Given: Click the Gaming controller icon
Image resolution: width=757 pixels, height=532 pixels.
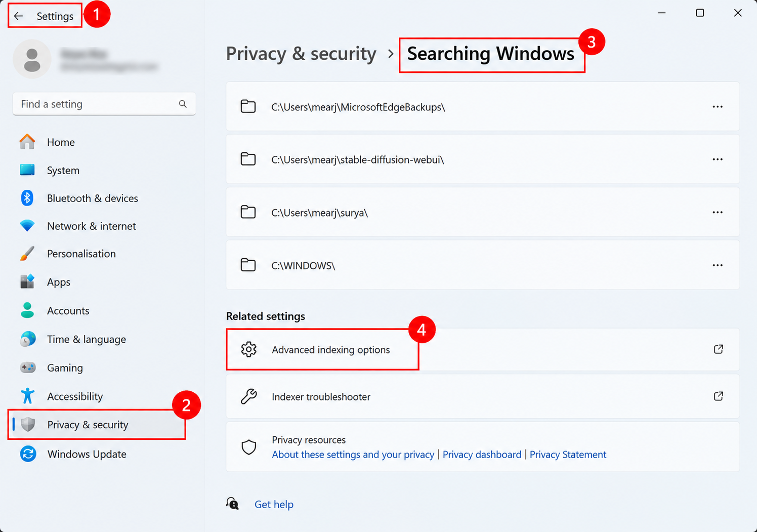Looking at the screenshot, I should pyautogui.click(x=28, y=367).
